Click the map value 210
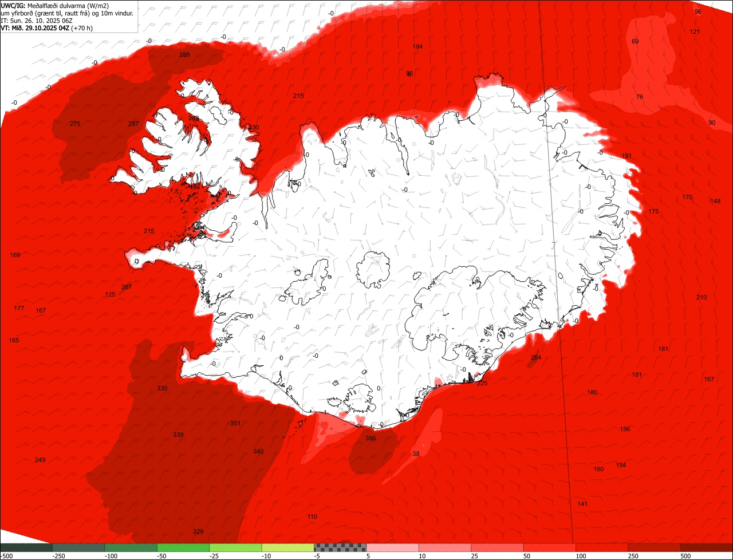This screenshot has height=560, width=733. coord(702,298)
